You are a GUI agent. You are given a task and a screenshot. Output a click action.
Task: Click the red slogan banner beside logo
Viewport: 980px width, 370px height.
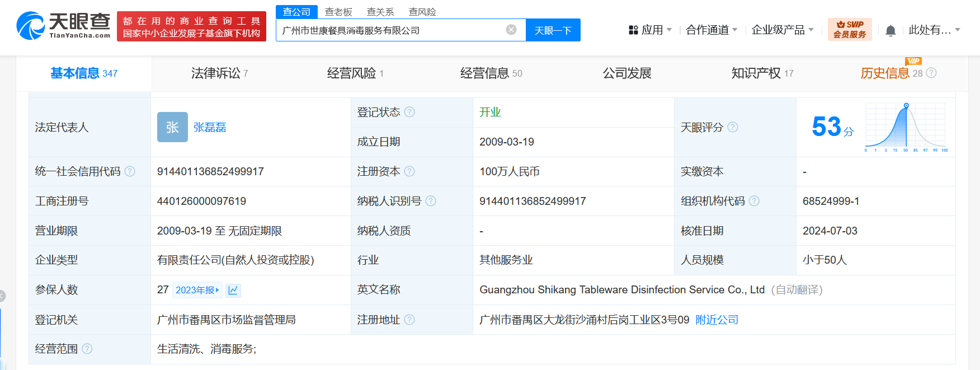coord(191,26)
